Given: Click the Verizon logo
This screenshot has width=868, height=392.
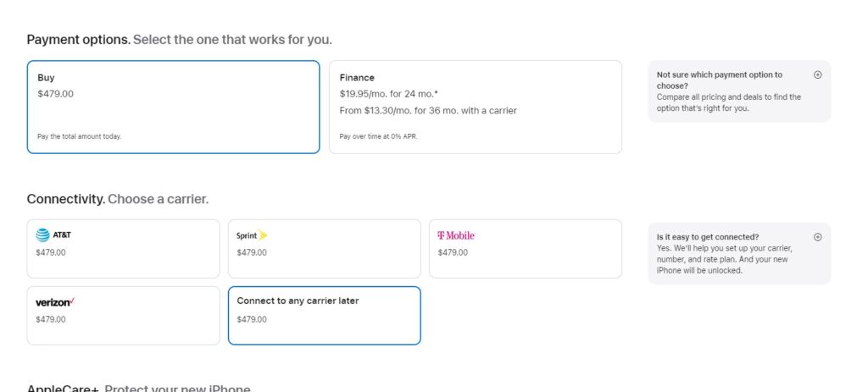Looking at the screenshot, I should pos(55,302).
